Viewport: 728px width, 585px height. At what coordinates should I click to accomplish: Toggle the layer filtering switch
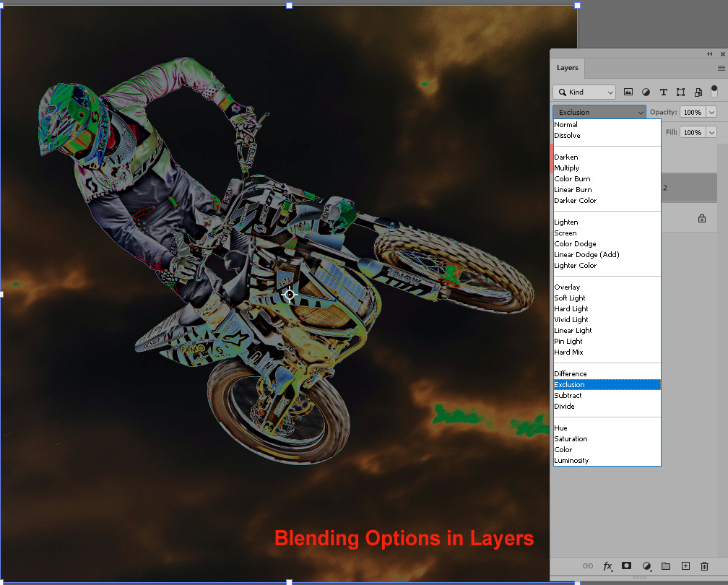click(x=714, y=91)
